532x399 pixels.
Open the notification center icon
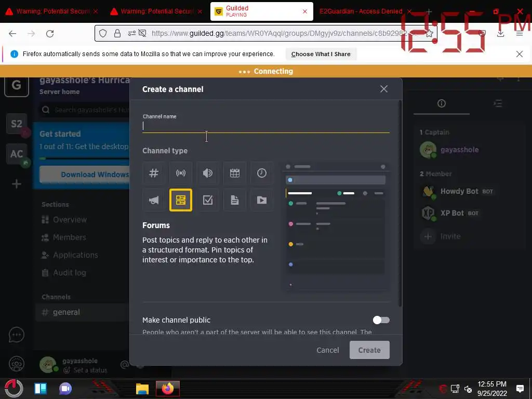520,389
